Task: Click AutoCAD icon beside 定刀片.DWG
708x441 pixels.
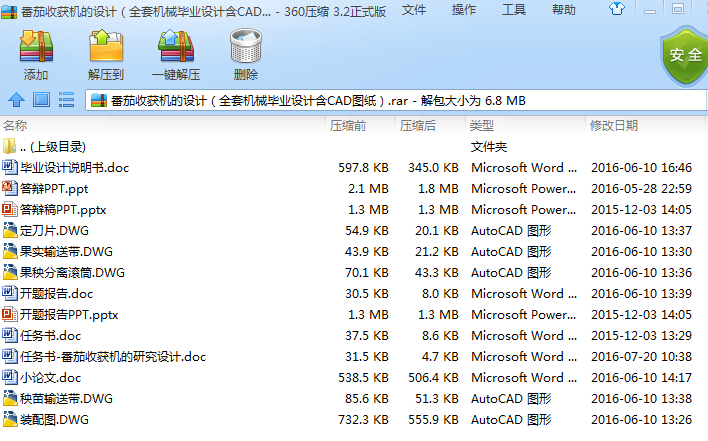Action: pyautogui.click(x=9, y=230)
